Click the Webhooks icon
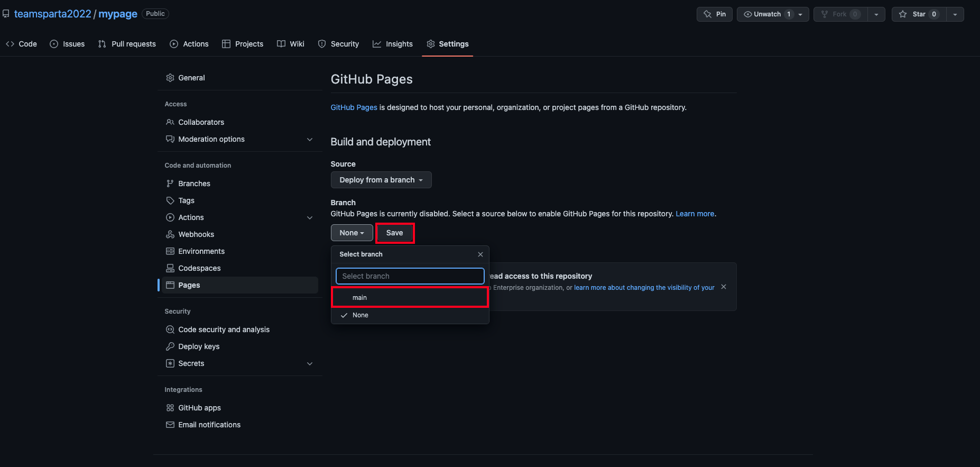This screenshot has height=467, width=980. tap(170, 234)
